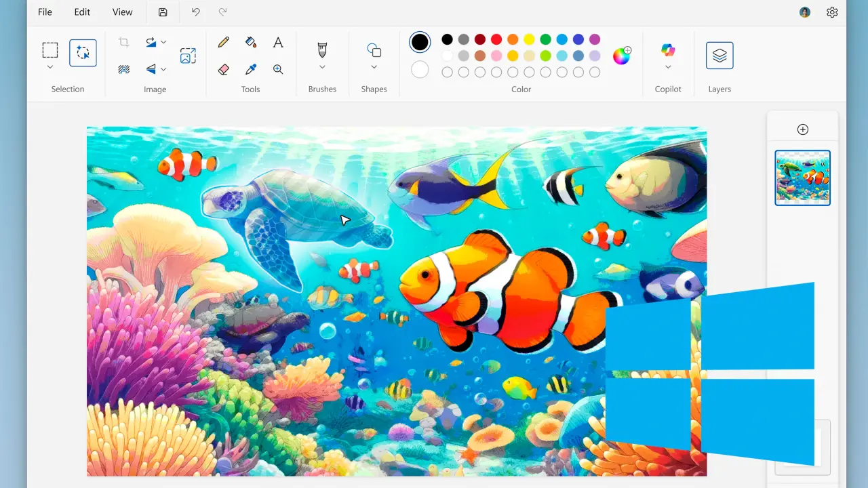The image size is (868, 488).
Task: Pick the red color swatch
Action: tap(496, 39)
